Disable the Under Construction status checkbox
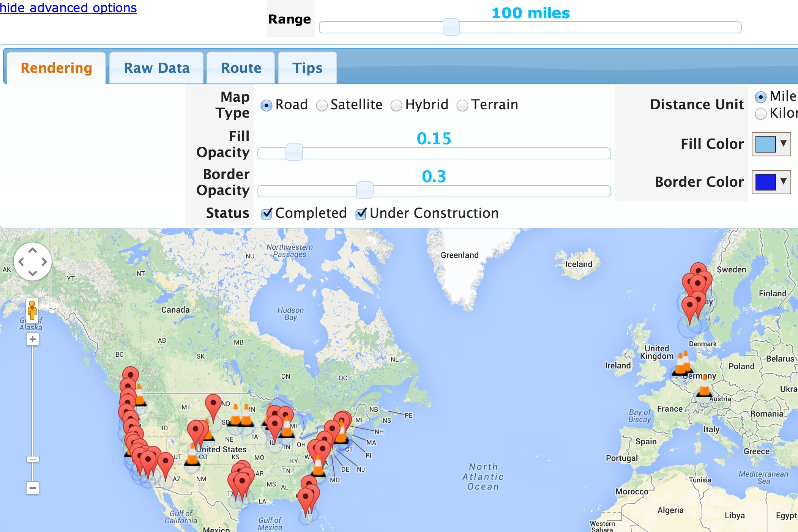This screenshot has height=532, width=798. [x=361, y=214]
